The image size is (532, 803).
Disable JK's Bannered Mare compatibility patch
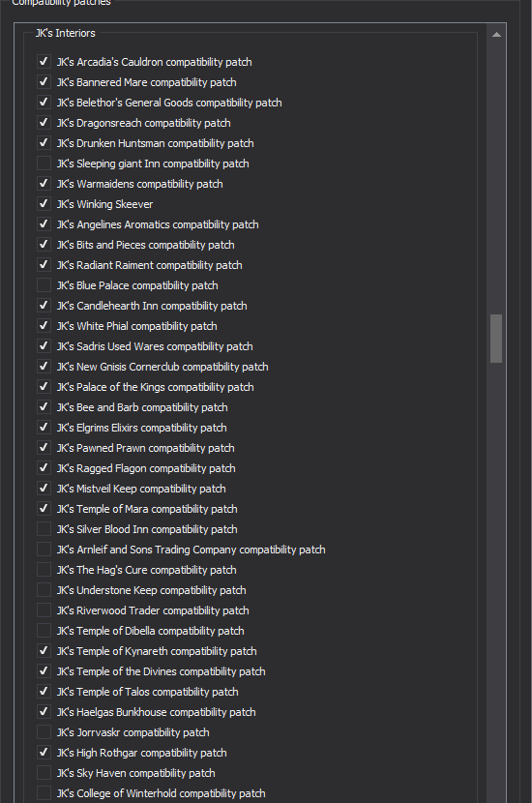(x=44, y=82)
